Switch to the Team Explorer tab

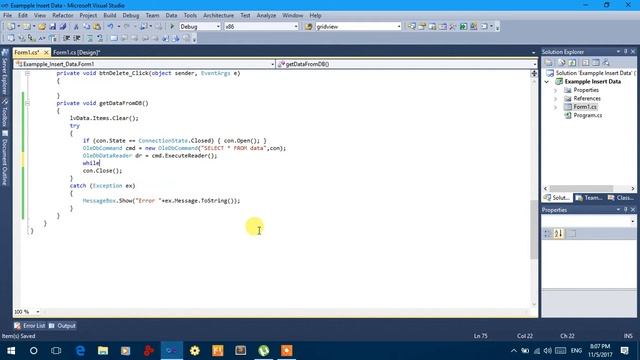(589, 198)
